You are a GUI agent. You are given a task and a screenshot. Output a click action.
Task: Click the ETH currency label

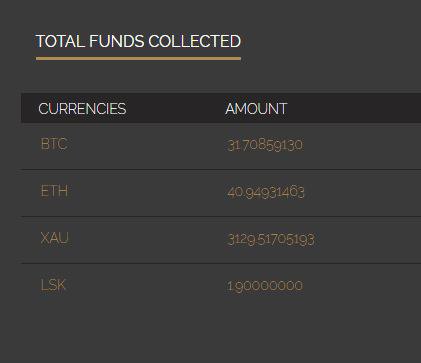[54, 191]
